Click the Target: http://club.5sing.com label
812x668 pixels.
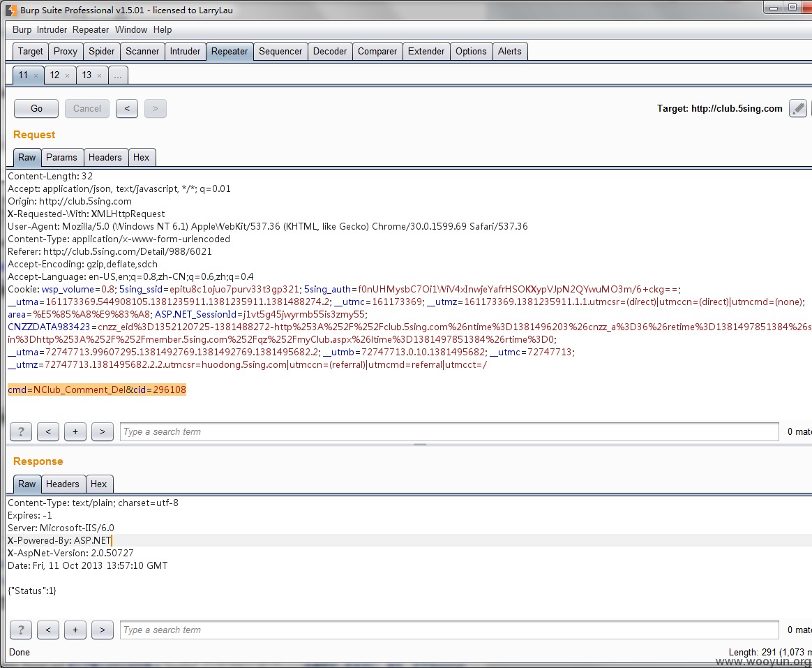(x=720, y=108)
